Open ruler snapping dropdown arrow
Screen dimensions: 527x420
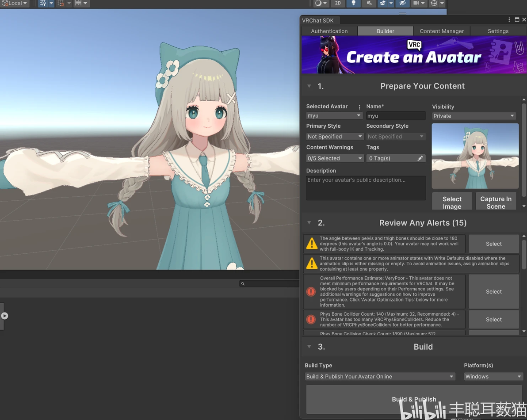tap(85, 4)
